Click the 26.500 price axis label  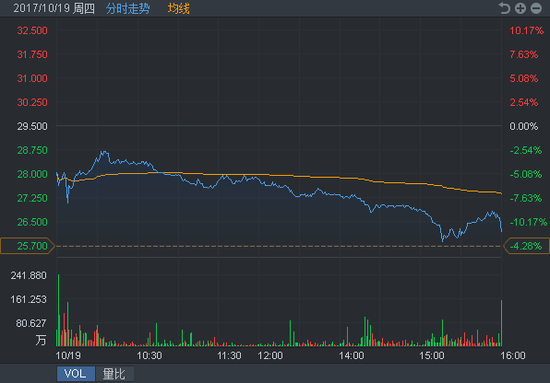point(32,222)
